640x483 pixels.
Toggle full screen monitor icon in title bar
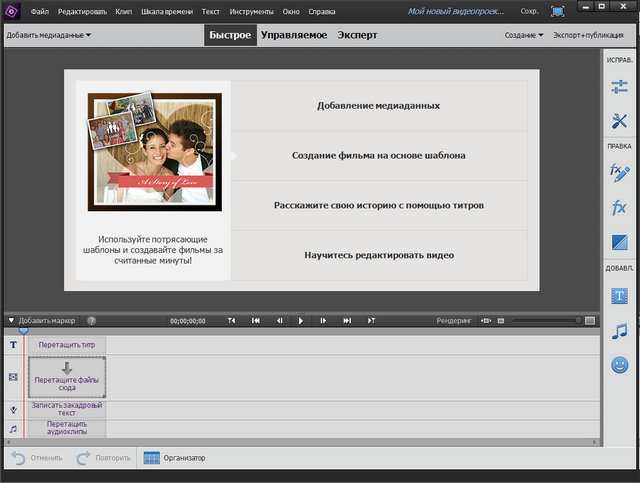point(557,11)
